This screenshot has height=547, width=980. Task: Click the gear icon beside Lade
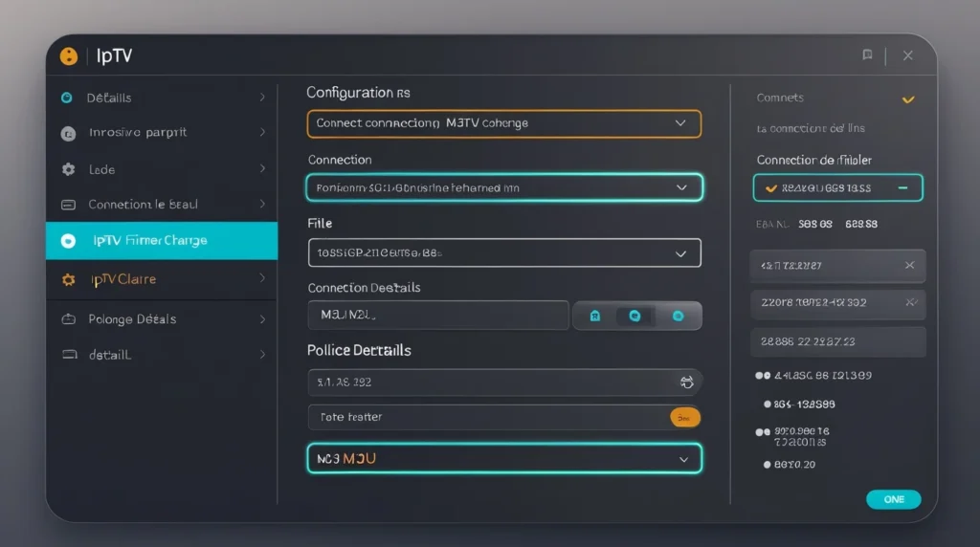point(68,169)
